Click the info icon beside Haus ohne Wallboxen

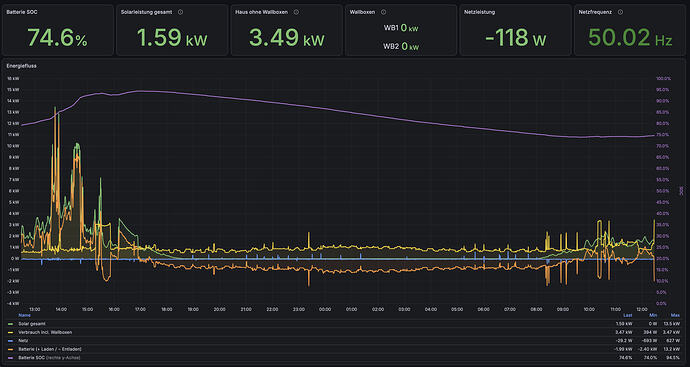coord(296,12)
